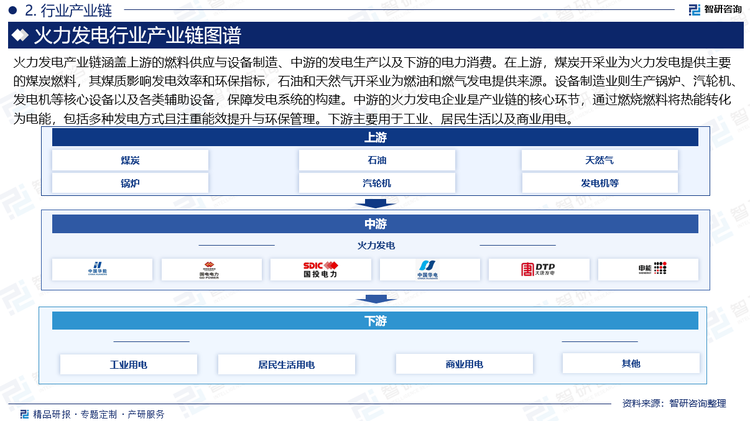The height and width of the screenshot is (421, 750).
Task: Click the diamond icon before 火力发电行业产业链图谱
Action: [x=20, y=35]
